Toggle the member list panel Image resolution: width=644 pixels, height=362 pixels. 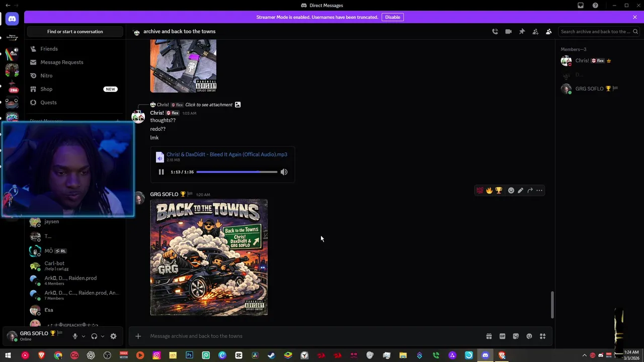pyautogui.click(x=549, y=32)
